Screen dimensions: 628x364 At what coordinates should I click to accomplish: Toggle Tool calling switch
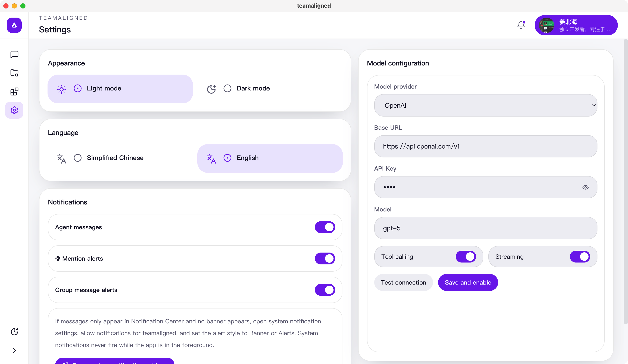click(466, 257)
